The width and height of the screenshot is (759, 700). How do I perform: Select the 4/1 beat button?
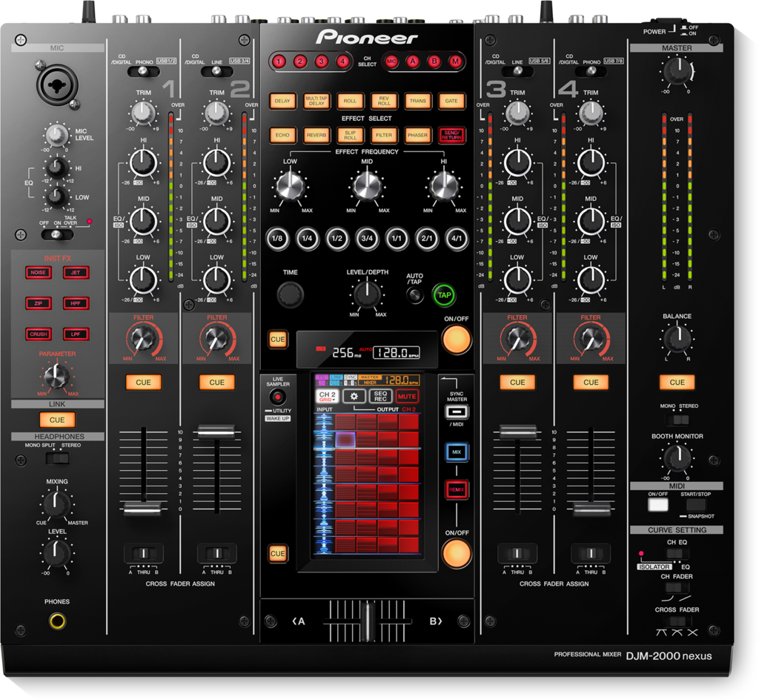point(457,239)
